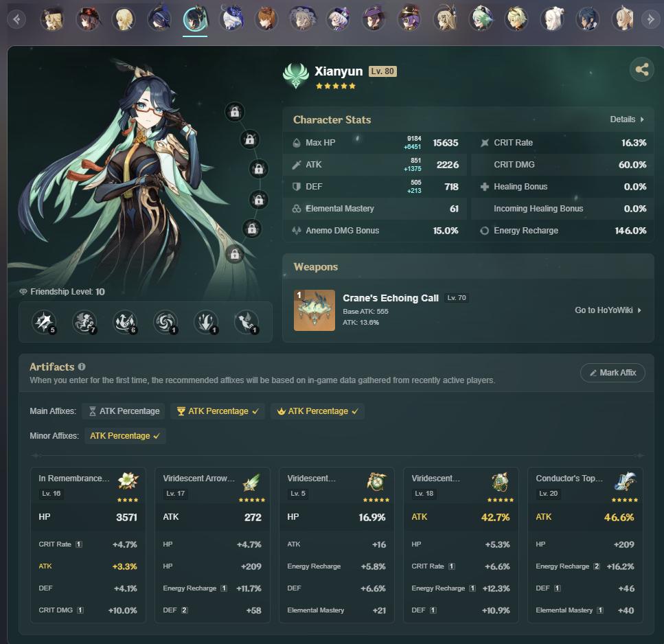
Task: Click the Anemo element emblem beside Xianyun
Action: point(296,76)
